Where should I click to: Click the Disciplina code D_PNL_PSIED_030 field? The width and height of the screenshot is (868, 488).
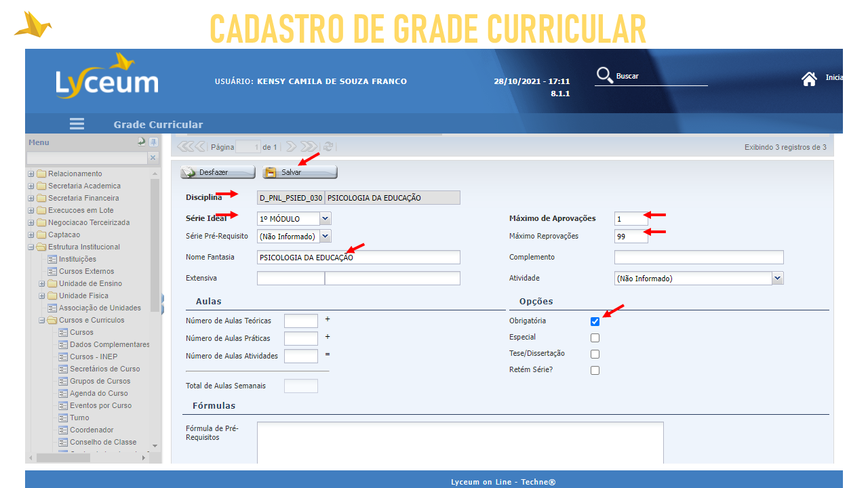[x=292, y=198]
